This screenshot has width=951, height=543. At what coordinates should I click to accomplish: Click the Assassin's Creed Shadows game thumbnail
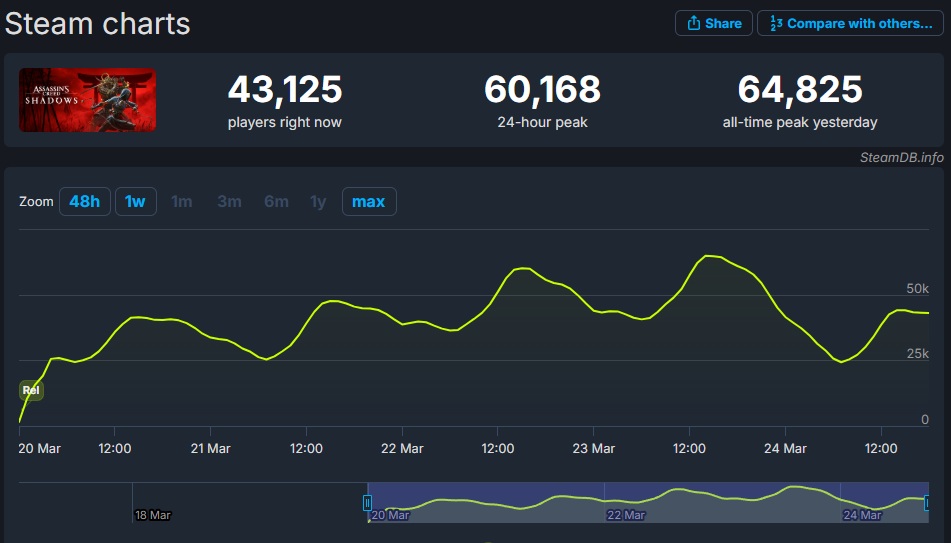point(87,100)
